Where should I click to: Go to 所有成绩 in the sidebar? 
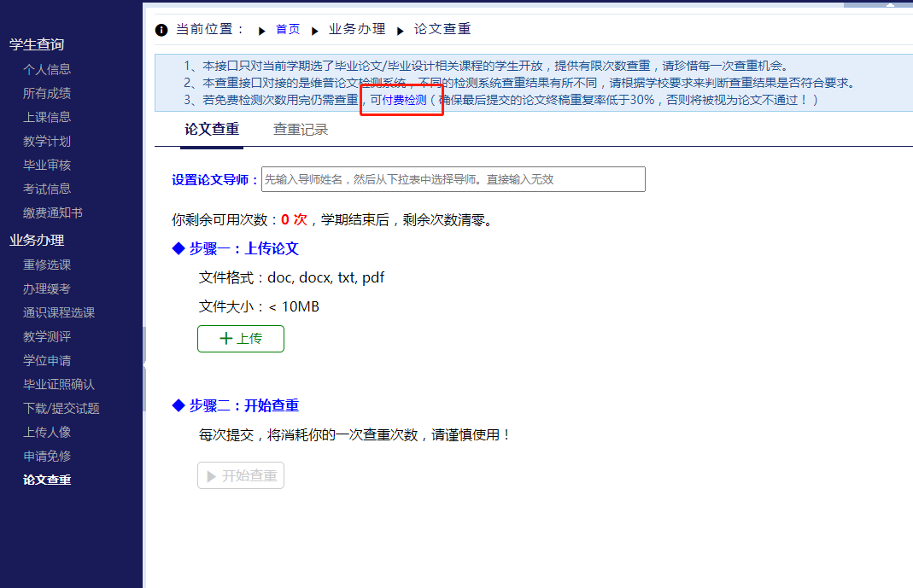point(47,93)
